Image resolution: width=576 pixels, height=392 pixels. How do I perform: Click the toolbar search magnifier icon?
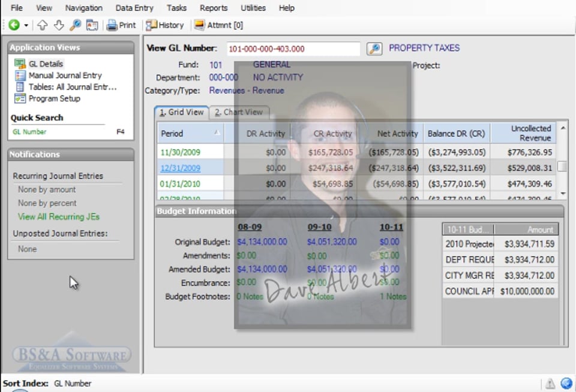click(x=76, y=25)
